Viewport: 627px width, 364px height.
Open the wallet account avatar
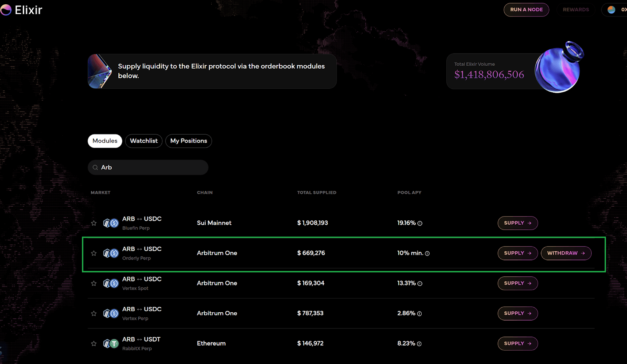coord(611,10)
